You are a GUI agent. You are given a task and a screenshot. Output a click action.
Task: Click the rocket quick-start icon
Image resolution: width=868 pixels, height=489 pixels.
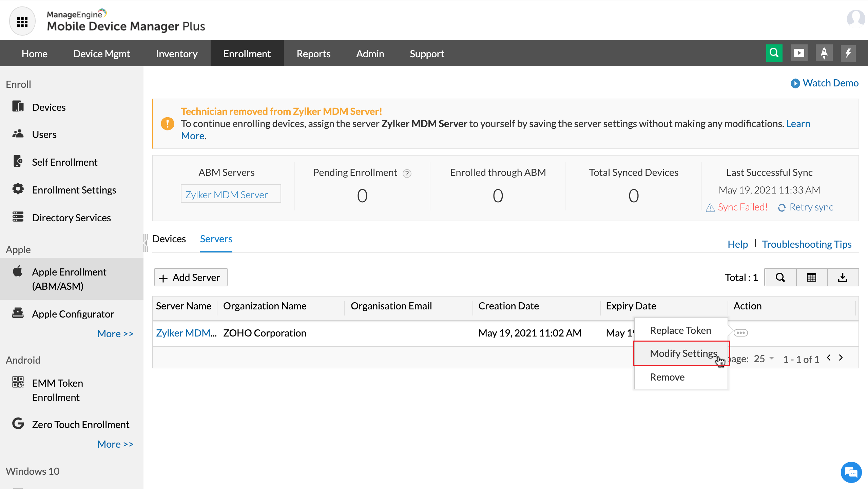824,53
